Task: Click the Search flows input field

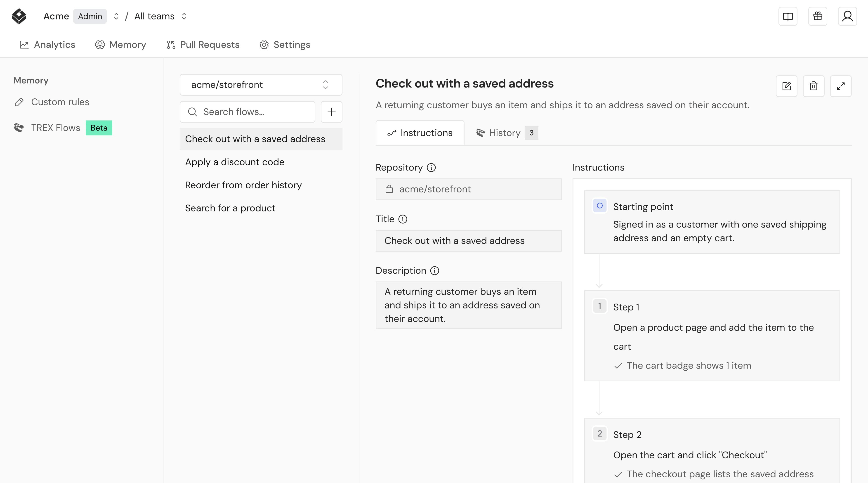Action: coord(247,112)
